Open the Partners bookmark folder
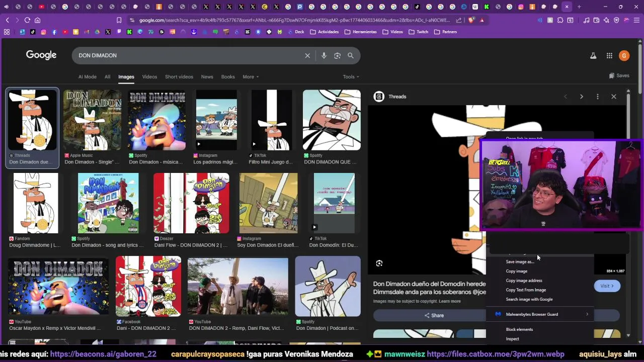Image resolution: width=644 pixels, height=362 pixels. 446,32
